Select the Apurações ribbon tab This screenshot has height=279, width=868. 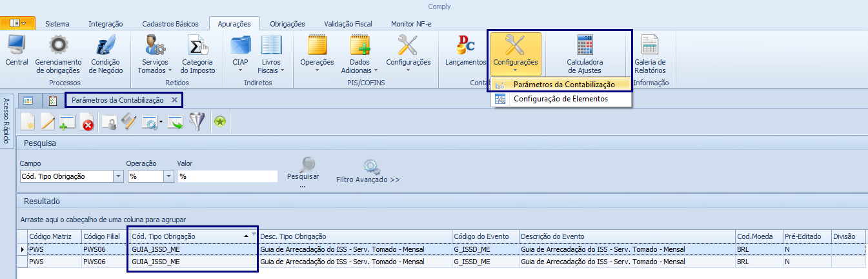coord(234,24)
